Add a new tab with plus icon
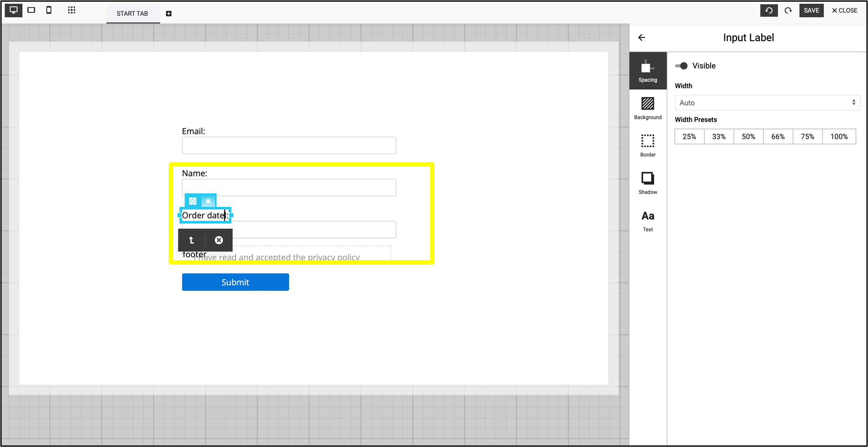This screenshot has height=447, width=868. pyautogui.click(x=169, y=13)
